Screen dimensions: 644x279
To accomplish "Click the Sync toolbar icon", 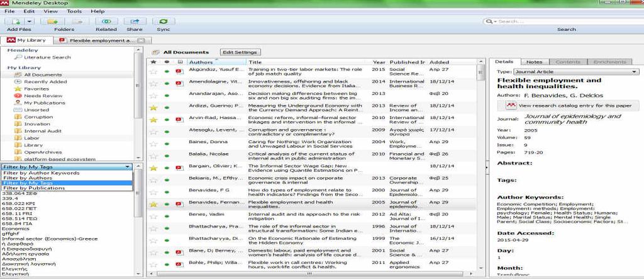I will (x=164, y=21).
